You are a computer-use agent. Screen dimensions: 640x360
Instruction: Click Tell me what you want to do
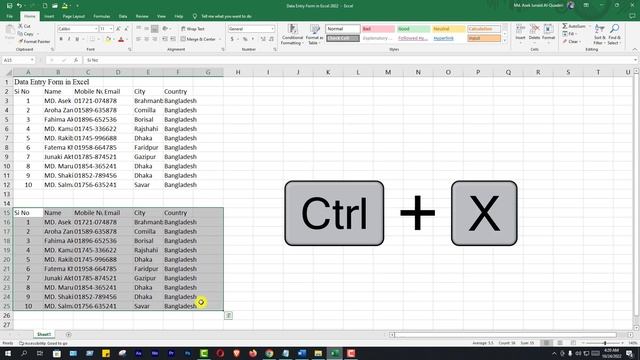pyautogui.click(x=226, y=16)
